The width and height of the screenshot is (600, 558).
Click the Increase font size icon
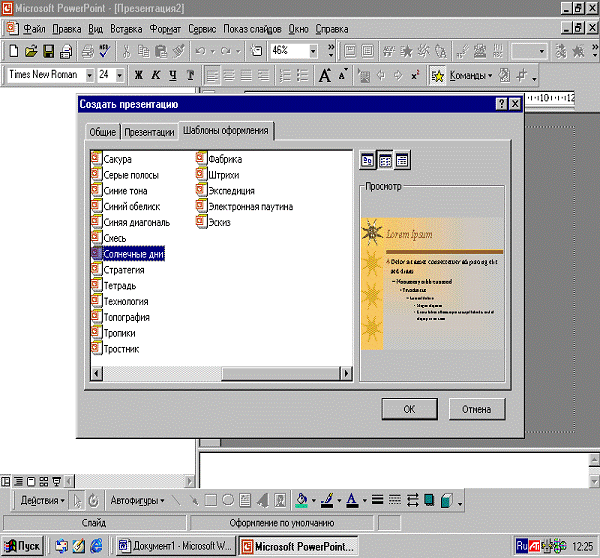coord(324,75)
